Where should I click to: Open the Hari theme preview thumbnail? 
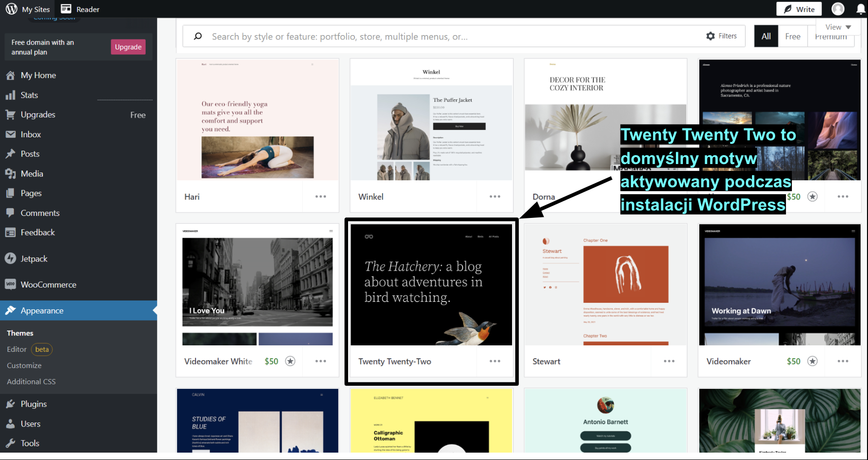(258, 120)
